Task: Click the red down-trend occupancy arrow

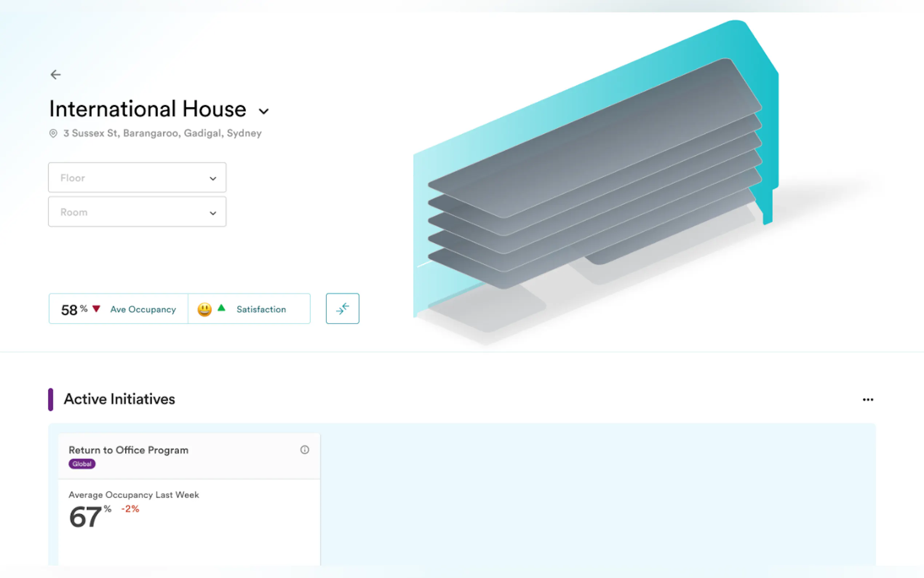Action: [96, 309]
